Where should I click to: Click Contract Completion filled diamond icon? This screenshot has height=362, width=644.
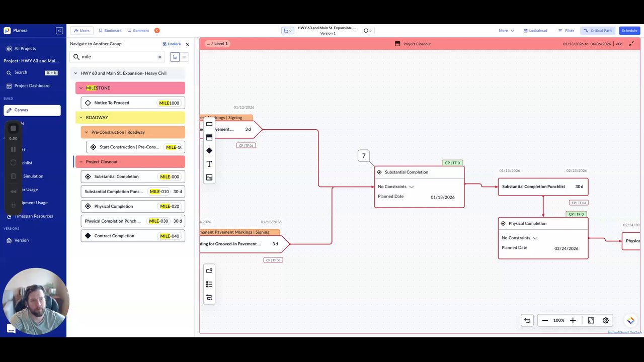tap(88, 236)
